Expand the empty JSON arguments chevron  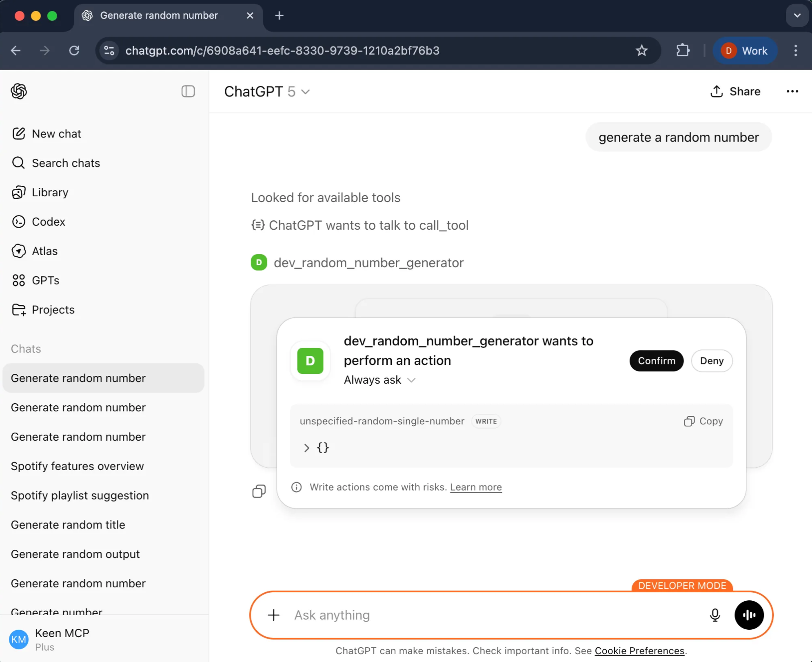pos(306,448)
